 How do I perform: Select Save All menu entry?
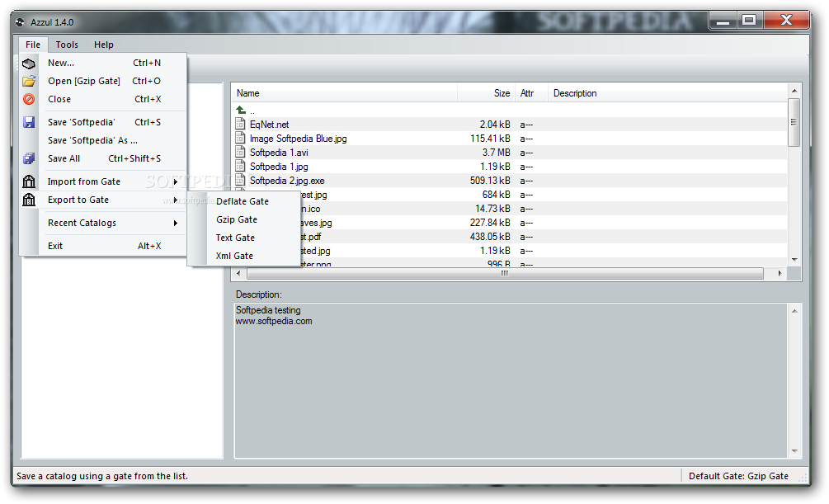[x=103, y=158]
